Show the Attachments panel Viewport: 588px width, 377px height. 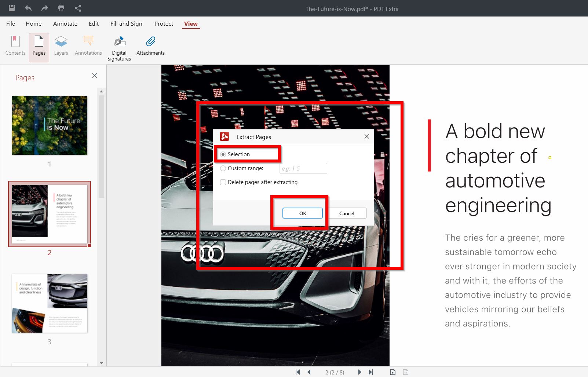pos(150,46)
